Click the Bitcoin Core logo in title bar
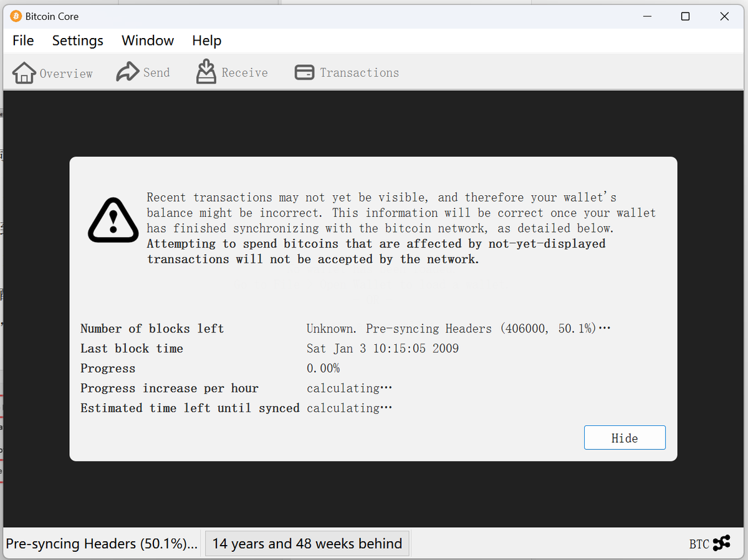This screenshot has height=560, width=748. click(x=16, y=16)
